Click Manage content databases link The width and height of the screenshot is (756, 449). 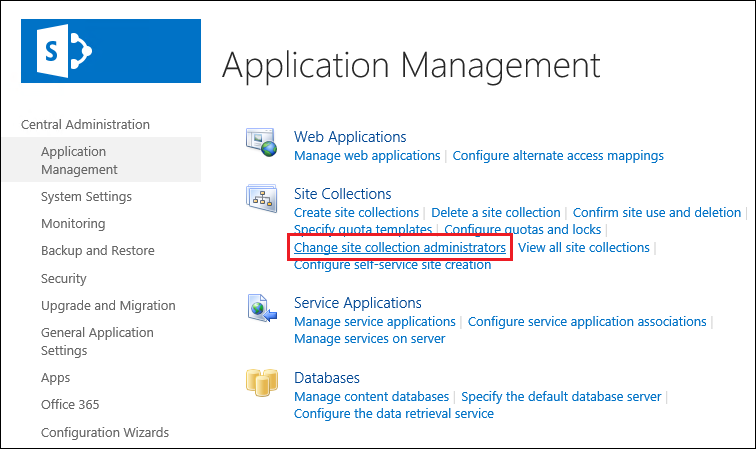371,396
